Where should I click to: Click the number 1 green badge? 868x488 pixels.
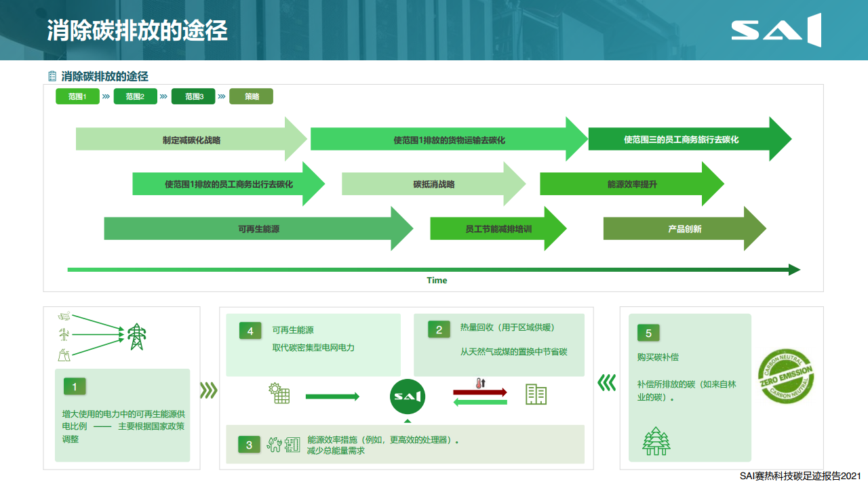pyautogui.click(x=75, y=386)
